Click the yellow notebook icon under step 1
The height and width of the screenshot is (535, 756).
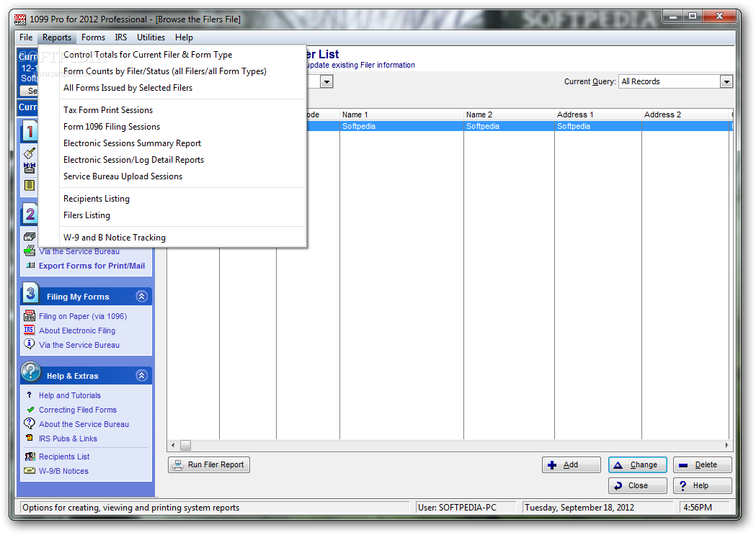pos(30,185)
